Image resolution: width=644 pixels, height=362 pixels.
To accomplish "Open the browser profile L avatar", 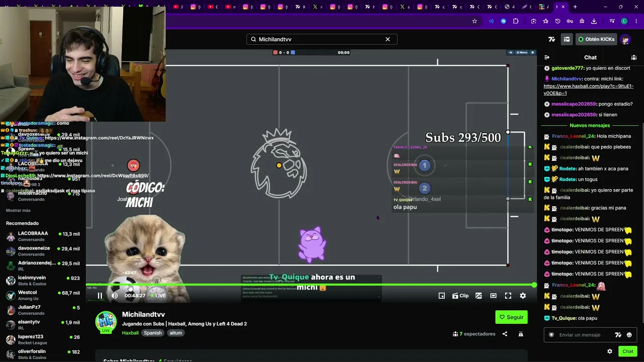I will [x=624, y=21].
